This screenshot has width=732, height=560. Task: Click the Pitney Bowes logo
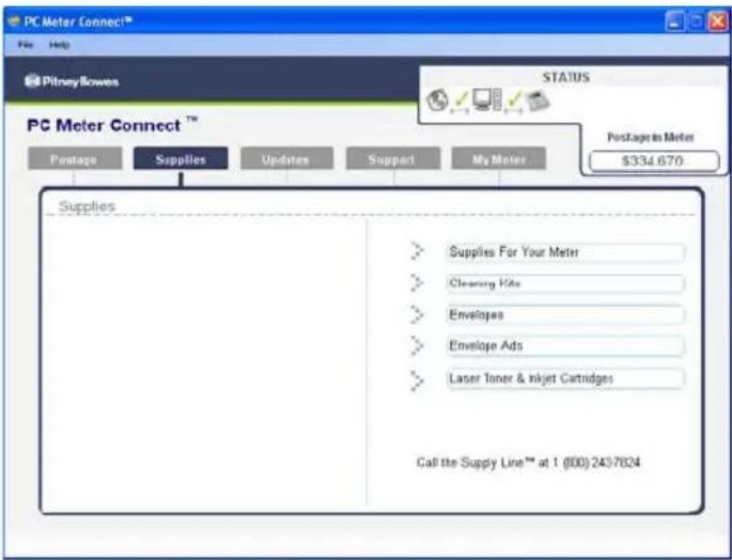72,81
